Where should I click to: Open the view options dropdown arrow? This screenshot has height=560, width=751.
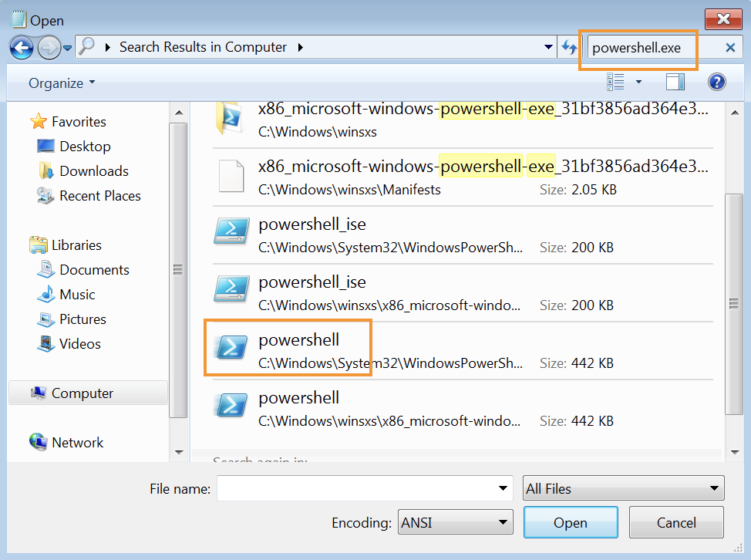coord(638,82)
